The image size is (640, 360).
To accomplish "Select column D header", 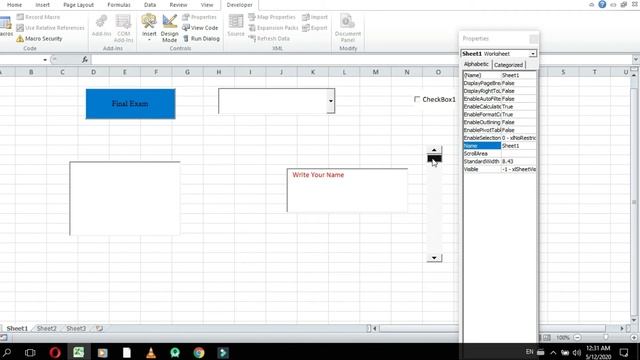I will point(93,72).
